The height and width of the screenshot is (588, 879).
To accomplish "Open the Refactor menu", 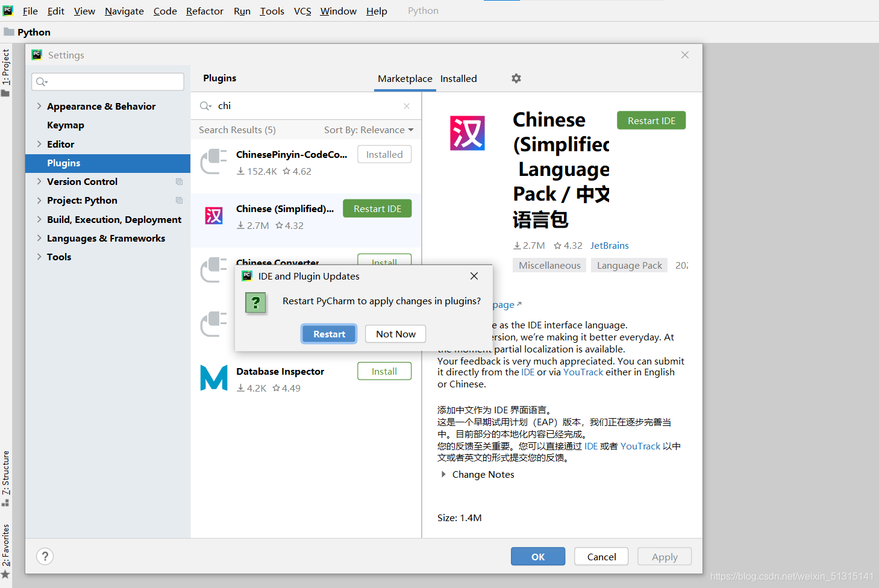I will point(205,11).
